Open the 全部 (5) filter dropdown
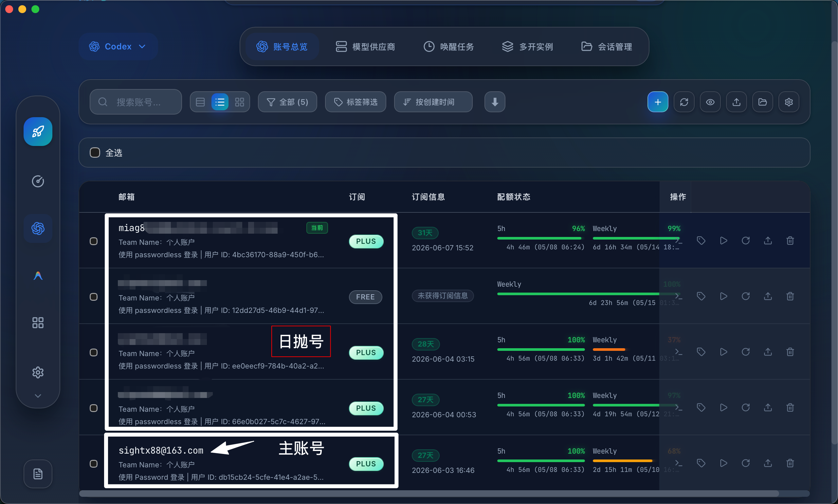 click(x=287, y=102)
